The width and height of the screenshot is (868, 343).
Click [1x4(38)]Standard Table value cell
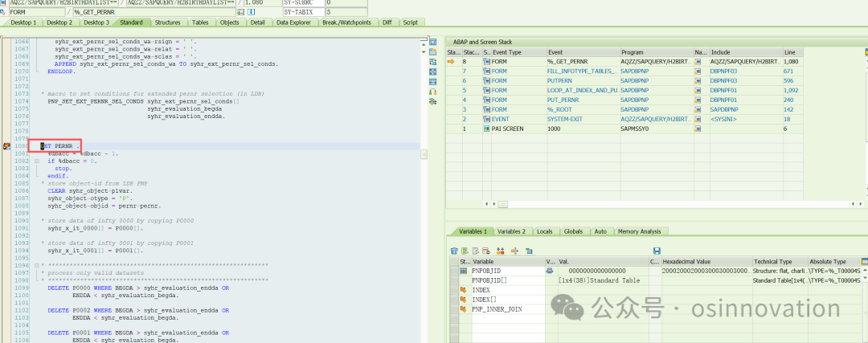coord(602,280)
